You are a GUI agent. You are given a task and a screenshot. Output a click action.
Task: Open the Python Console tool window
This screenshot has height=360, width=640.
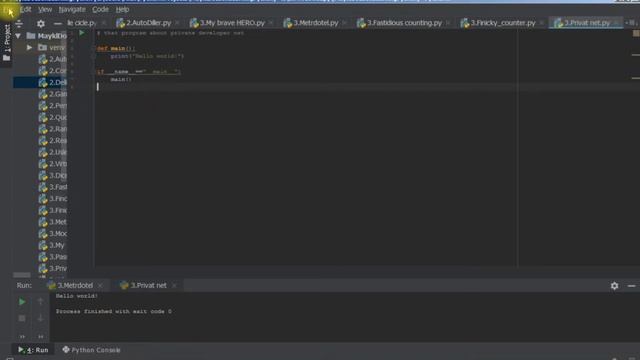(91, 350)
